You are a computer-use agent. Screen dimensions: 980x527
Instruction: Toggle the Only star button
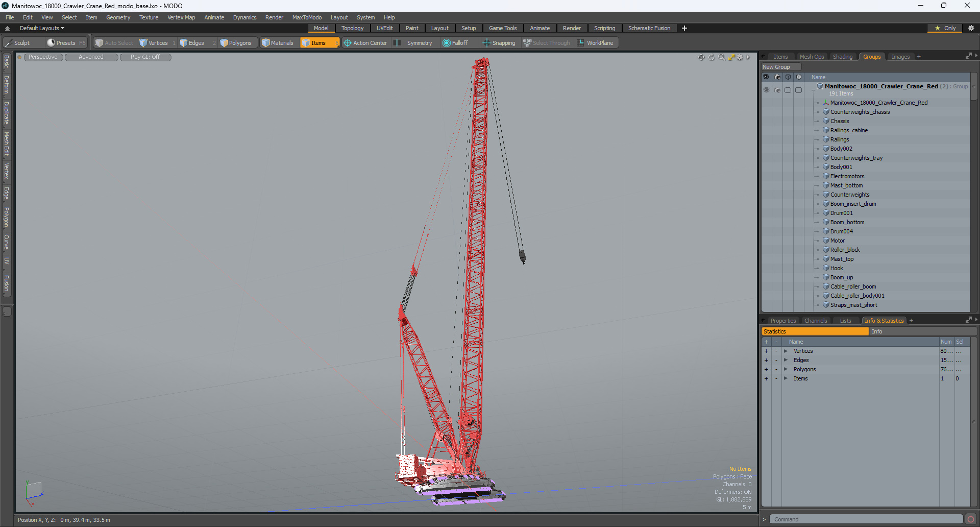coord(946,28)
